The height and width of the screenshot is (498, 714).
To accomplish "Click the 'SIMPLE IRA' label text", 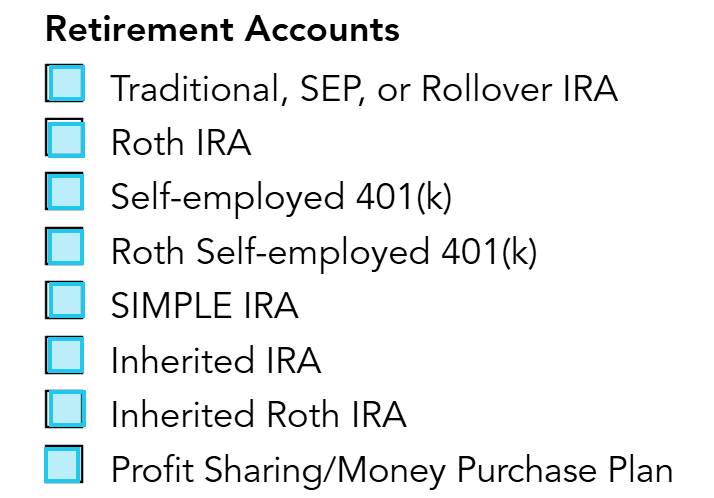I will 204,306.
